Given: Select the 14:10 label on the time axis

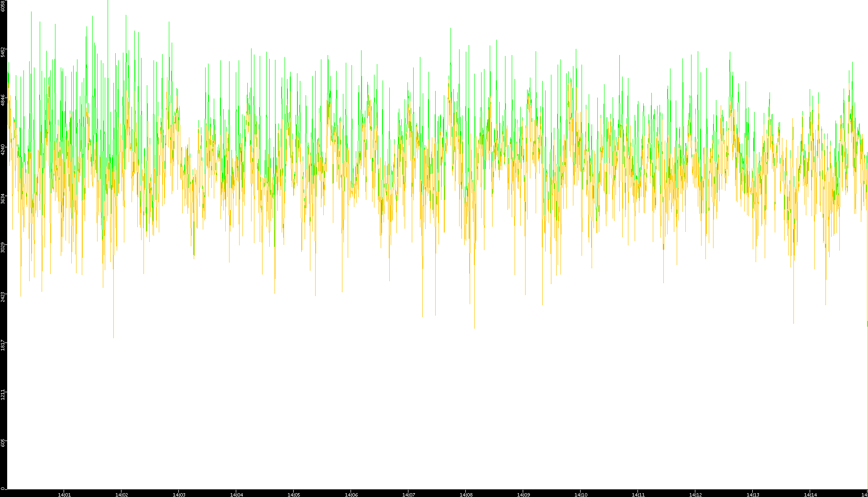Looking at the screenshot, I should pyautogui.click(x=581, y=495).
